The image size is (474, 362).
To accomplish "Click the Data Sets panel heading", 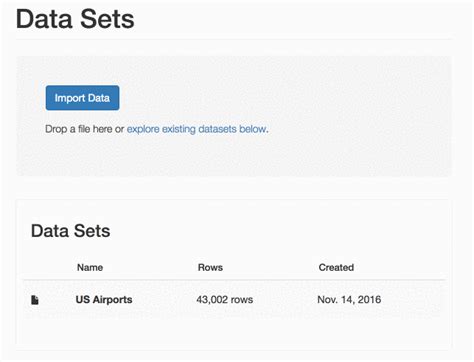I will [71, 231].
